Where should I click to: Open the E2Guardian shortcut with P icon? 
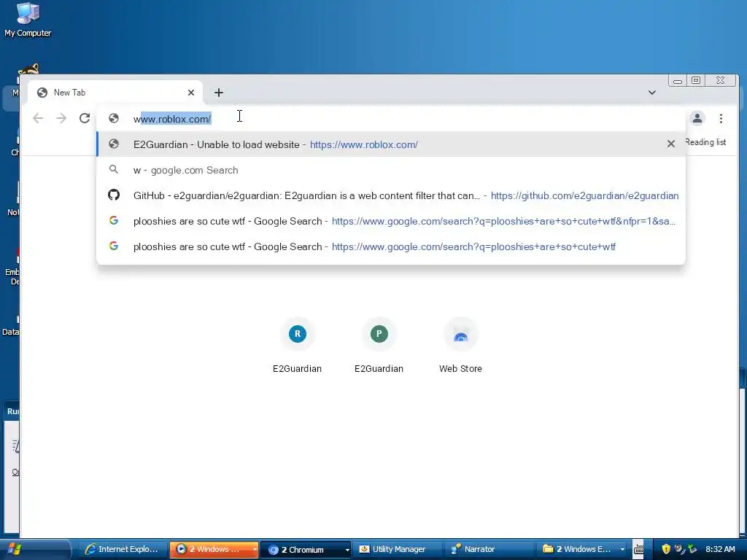[x=379, y=345]
